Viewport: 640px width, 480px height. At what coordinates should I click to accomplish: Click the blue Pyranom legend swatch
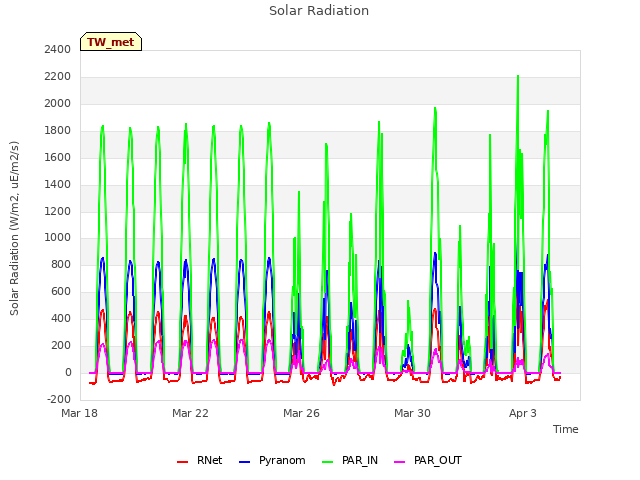pos(244,462)
